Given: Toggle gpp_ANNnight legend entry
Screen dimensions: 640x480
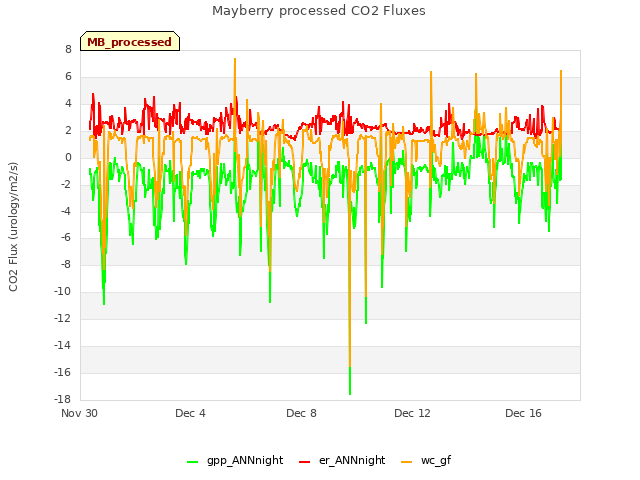Looking at the screenshot, I should [x=235, y=460].
